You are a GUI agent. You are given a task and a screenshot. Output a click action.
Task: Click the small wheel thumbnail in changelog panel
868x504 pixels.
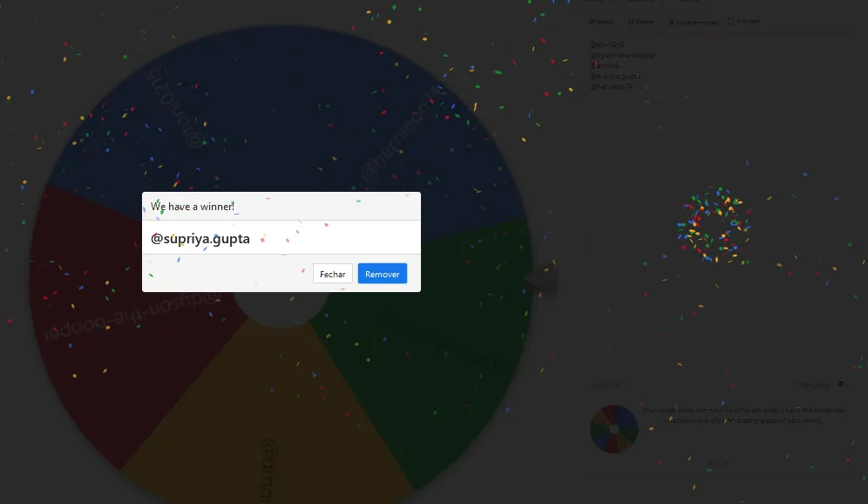pos(614,429)
